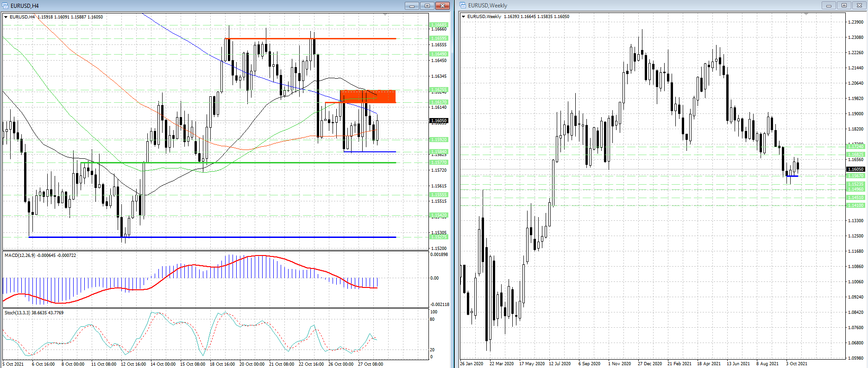Click the green 1.15920 level label
This screenshot has height=368, width=868.
[439, 139]
